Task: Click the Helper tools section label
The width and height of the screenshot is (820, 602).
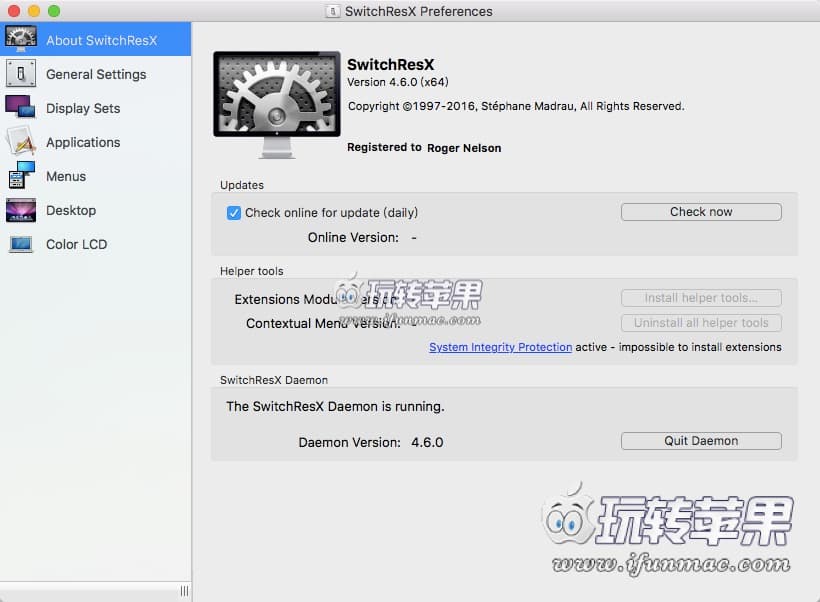Action: [x=252, y=271]
